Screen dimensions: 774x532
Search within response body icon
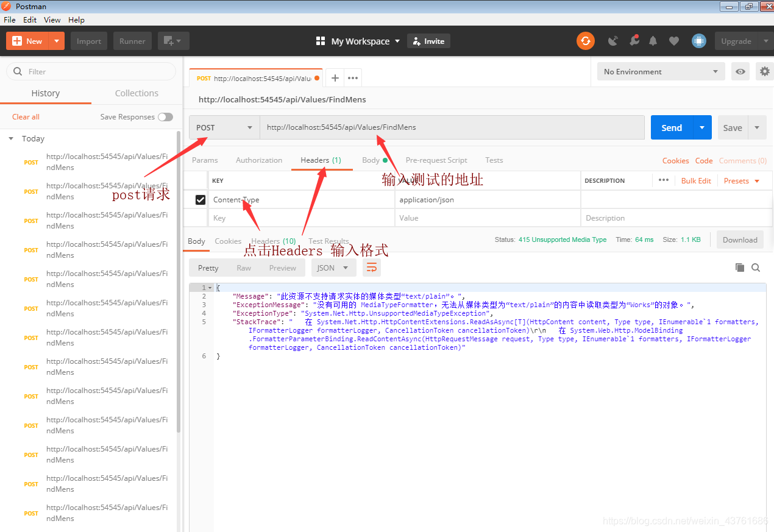click(x=756, y=268)
